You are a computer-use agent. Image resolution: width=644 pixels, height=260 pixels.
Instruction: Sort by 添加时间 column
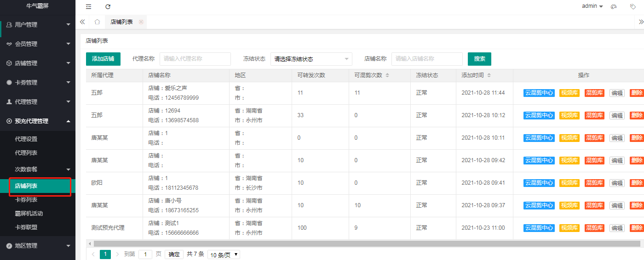point(489,75)
